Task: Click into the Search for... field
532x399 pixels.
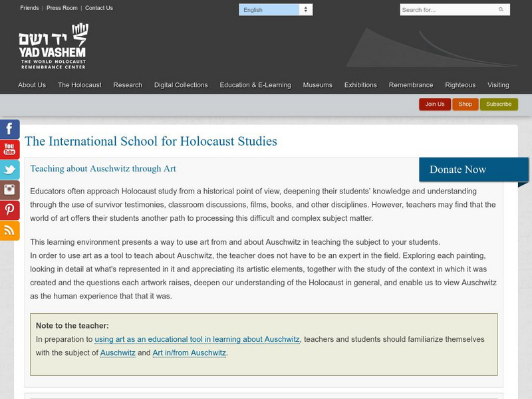Action: click(447, 10)
